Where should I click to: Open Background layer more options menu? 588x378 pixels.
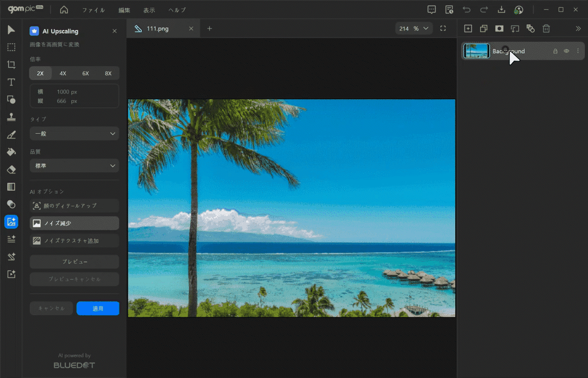(577, 51)
